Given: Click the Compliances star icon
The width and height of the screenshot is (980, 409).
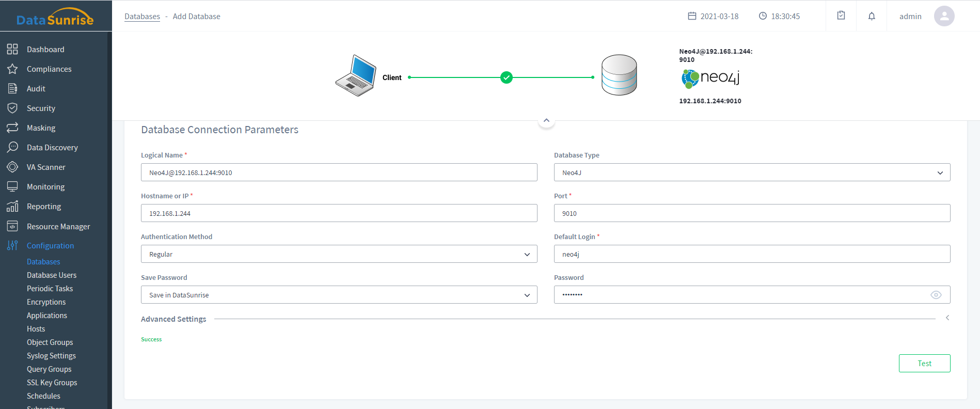Looking at the screenshot, I should click(12, 69).
